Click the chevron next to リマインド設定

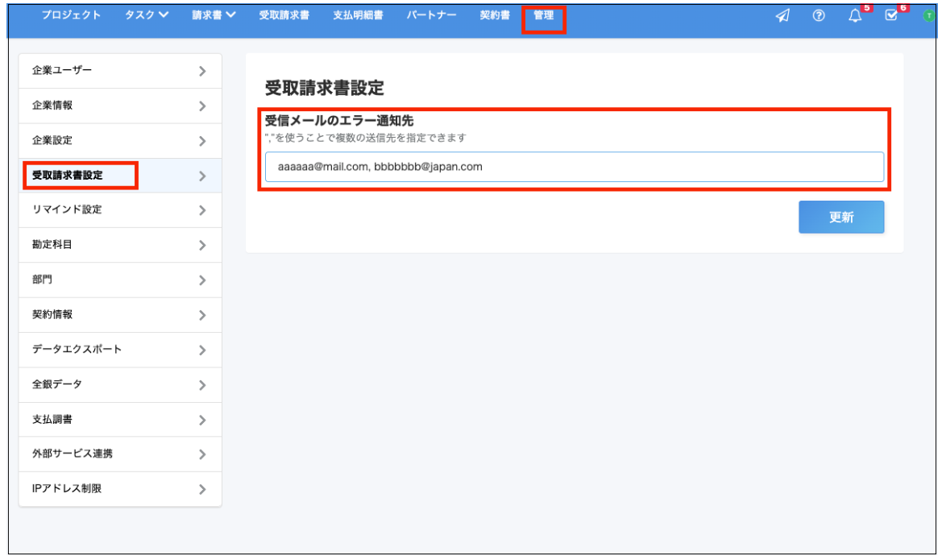pos(202,210)
